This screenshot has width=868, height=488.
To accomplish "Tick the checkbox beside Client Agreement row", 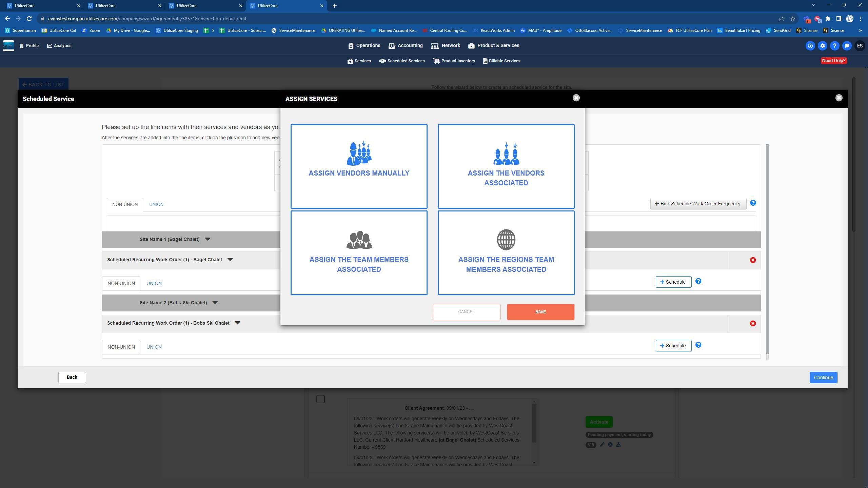I will (x=320, y=399).
